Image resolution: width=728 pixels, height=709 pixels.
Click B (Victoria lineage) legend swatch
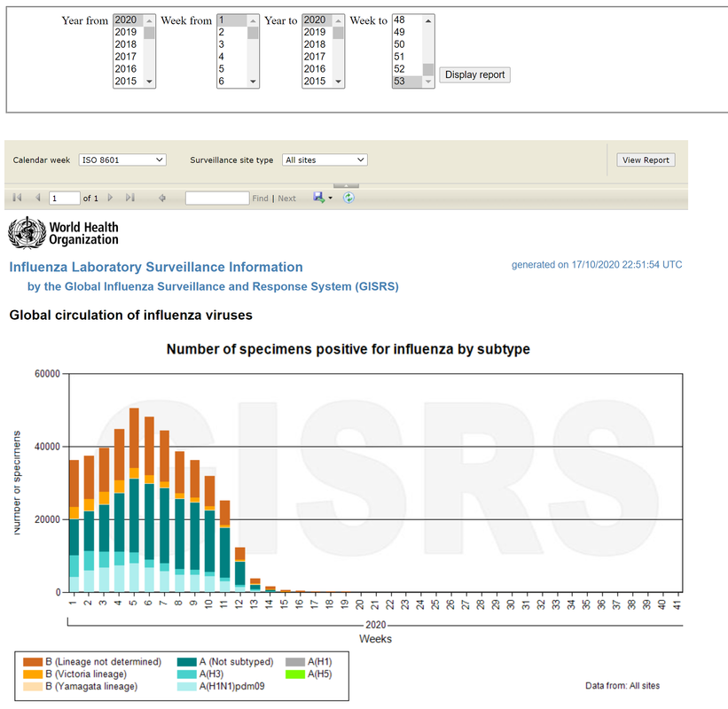pos(33,674)
